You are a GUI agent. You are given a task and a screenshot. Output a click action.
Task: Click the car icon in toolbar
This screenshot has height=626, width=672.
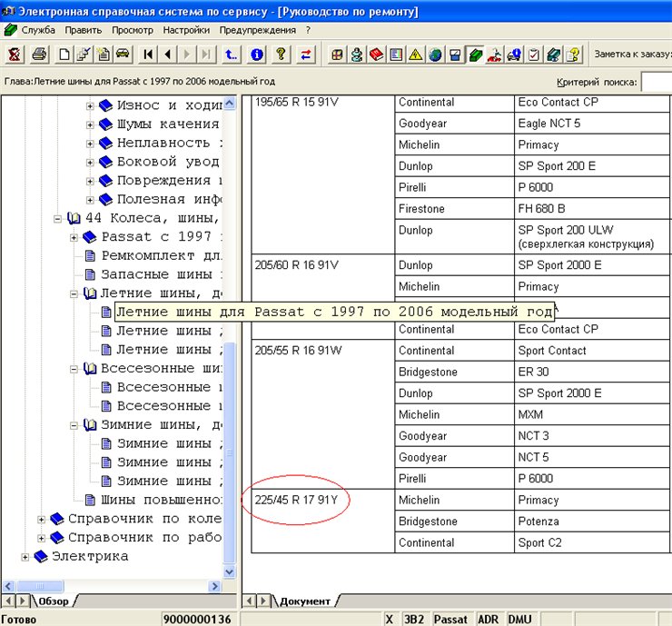click(123, 55)
